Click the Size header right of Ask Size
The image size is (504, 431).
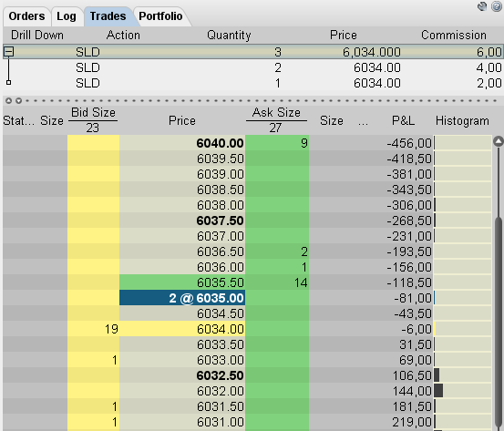click(x=332, y=121)
